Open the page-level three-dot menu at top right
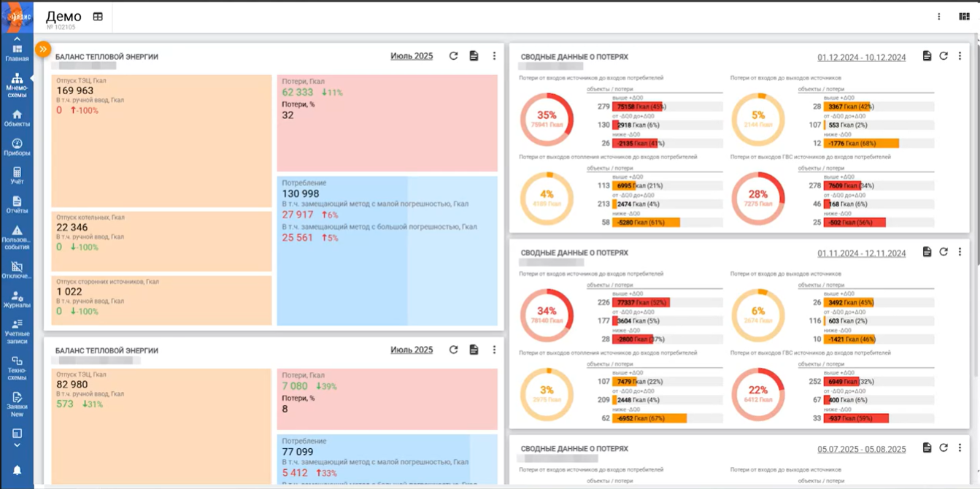Image resolution: width=980 pixels, height=489 pixels. (939, 17)
